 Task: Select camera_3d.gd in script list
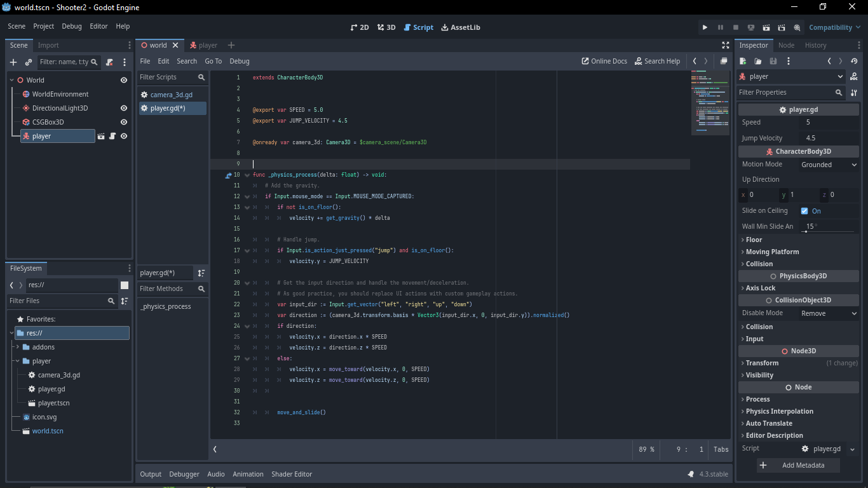pyautogui.click(x=172, y=95)
